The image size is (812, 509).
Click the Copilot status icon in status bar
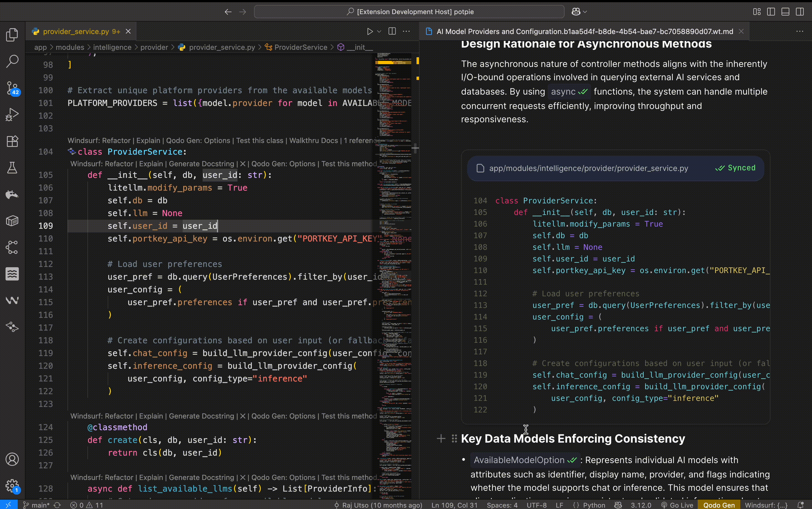pos(618,505)
